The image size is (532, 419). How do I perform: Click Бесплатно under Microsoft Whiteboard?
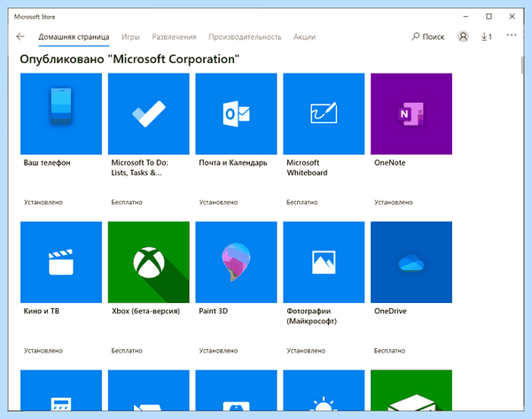point(302,202)
